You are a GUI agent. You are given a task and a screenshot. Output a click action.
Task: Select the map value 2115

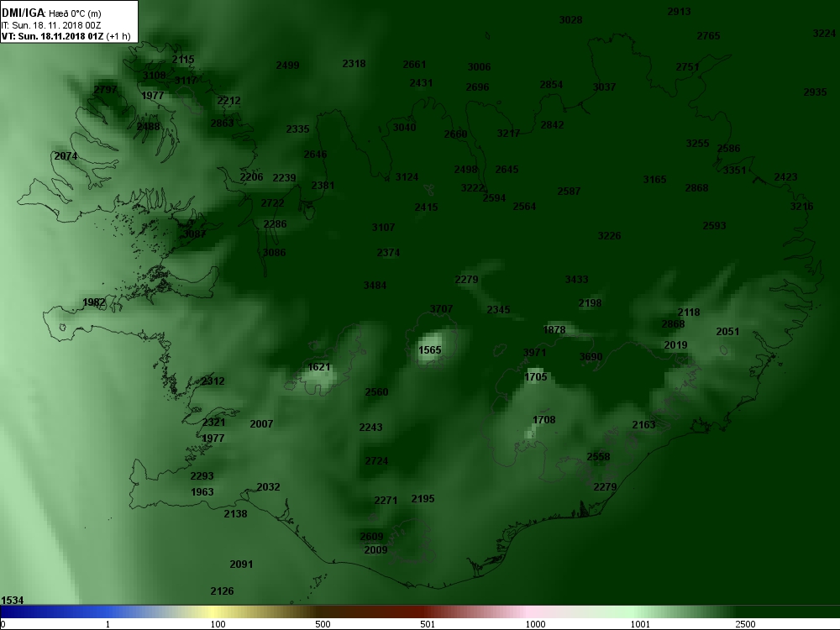pos(183,60)
